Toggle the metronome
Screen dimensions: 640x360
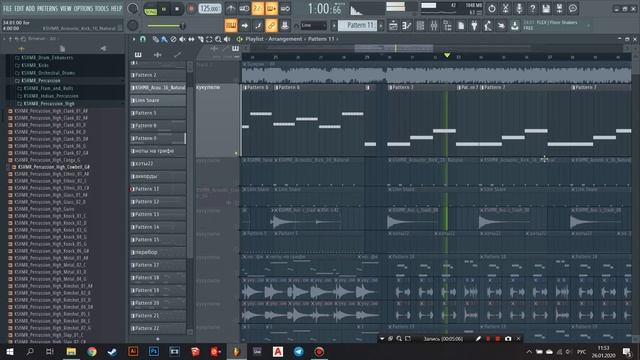(231, 9)
